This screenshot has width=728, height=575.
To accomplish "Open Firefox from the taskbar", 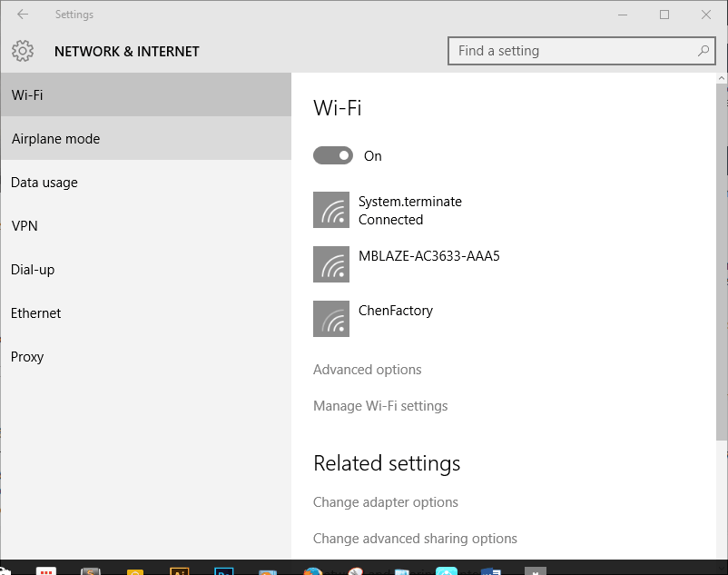I will (x=313, y=570).
